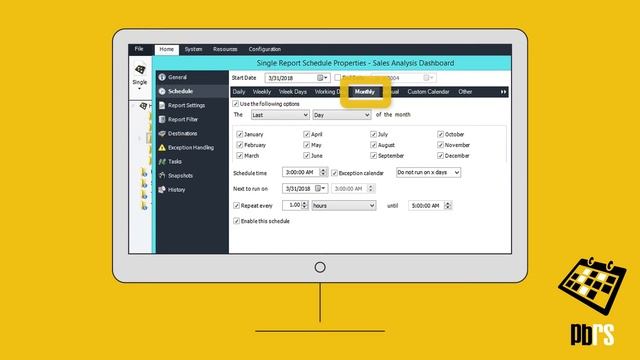640x360 pixels.
Task: Open the Exception Handling section
Action: (192, 147)
